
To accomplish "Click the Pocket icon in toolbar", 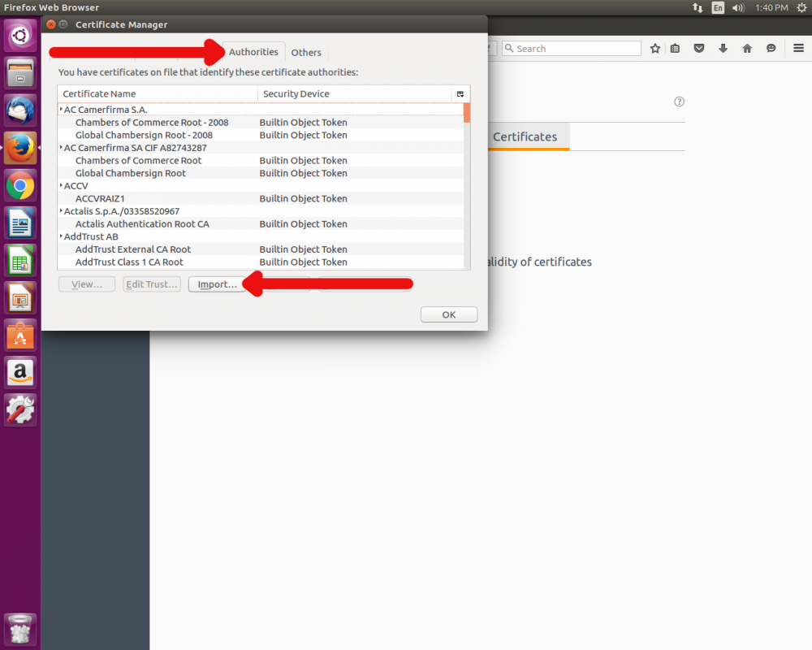I will point(698,49).
